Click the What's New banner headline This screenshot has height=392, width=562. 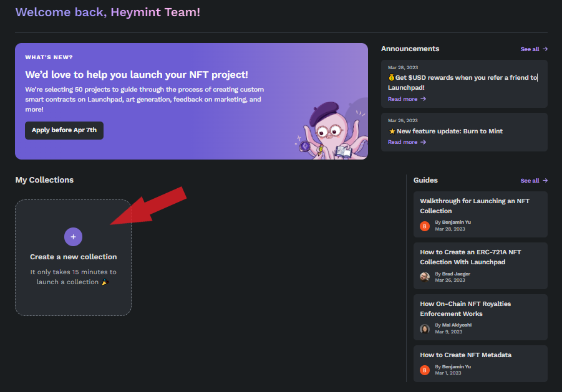tap(137, 74)
